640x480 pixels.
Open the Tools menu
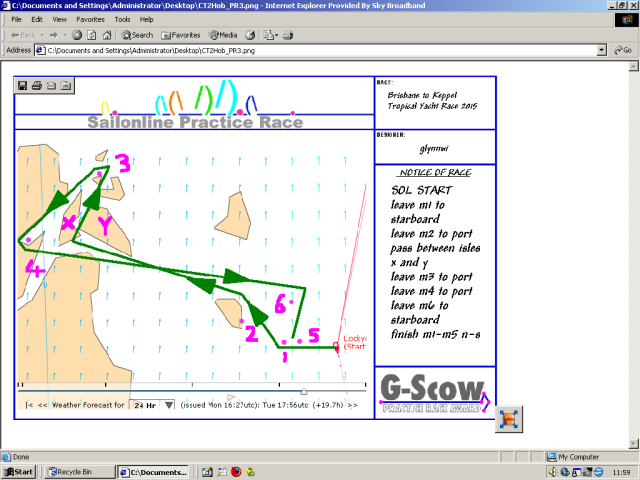point(122,19)
